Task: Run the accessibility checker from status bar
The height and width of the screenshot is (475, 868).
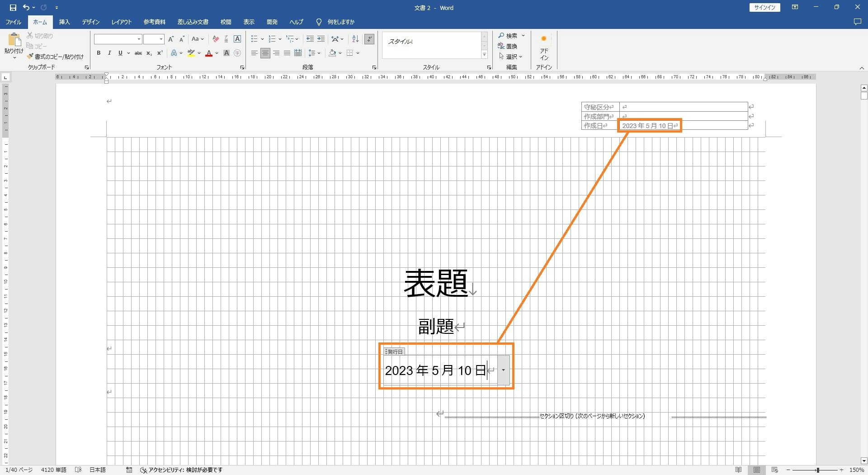Action: pyautogui.click(x=181, y=470)
